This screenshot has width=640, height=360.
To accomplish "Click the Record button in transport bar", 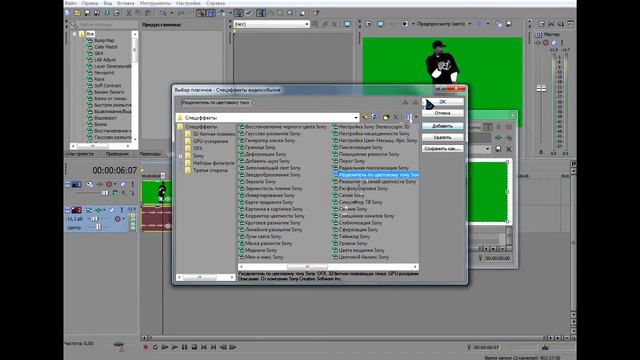I will point(146,347).
